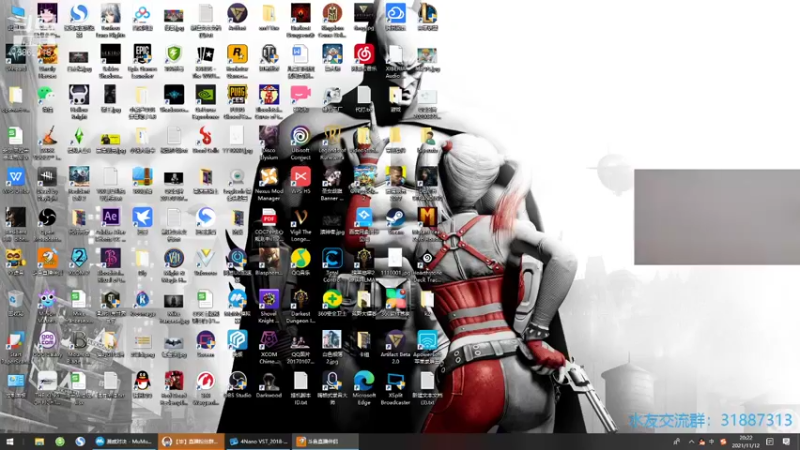Select the QQ penguin desktop icon
Viewport: 800px width, 450px height.
(142, 381)
